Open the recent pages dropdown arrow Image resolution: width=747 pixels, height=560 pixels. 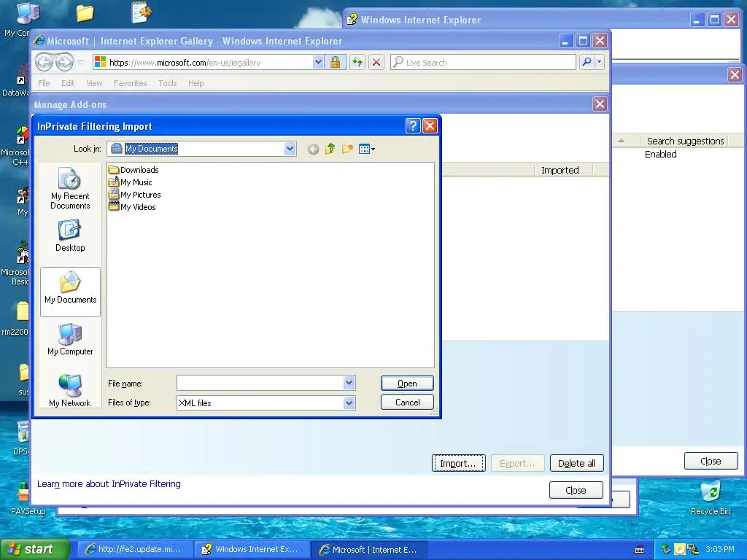coord(80,63)
